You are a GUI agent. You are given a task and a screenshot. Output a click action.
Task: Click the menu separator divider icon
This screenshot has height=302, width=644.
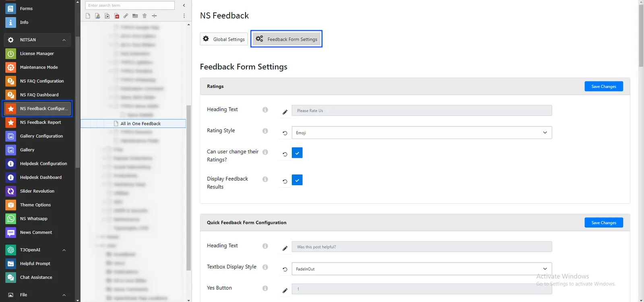[154, 16]
